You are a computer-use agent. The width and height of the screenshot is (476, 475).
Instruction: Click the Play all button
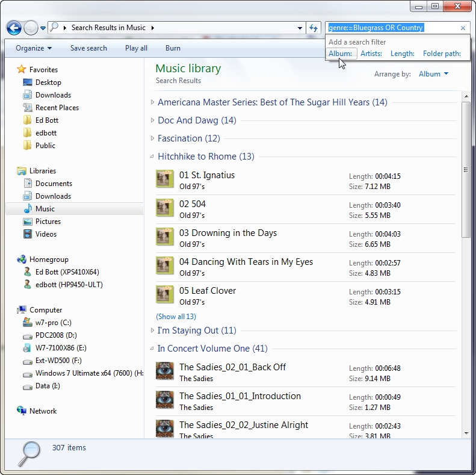pos(136,48)
